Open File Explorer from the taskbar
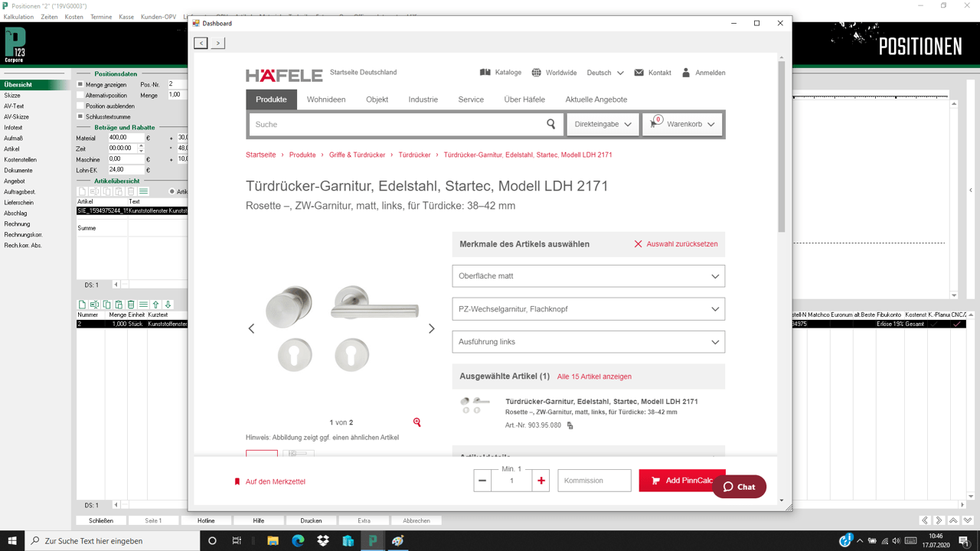 click(273, 540)
